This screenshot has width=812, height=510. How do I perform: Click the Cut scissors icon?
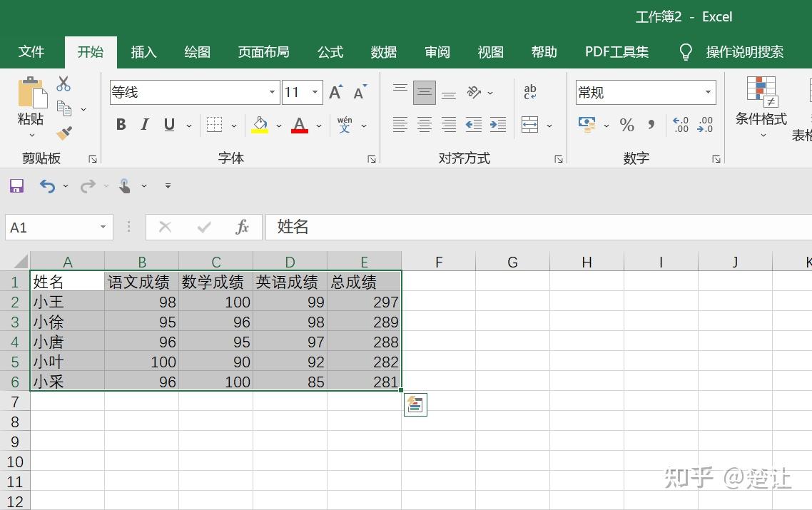pos(64,84)
